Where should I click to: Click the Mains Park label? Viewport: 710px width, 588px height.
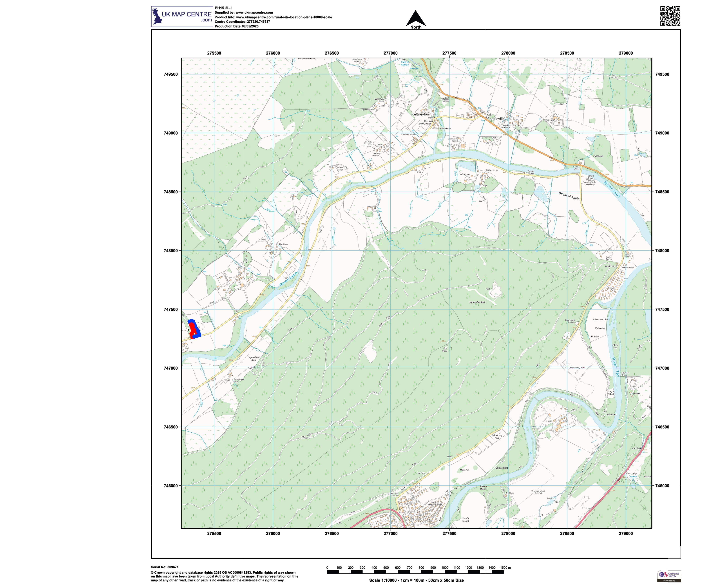tap(465, 470)
